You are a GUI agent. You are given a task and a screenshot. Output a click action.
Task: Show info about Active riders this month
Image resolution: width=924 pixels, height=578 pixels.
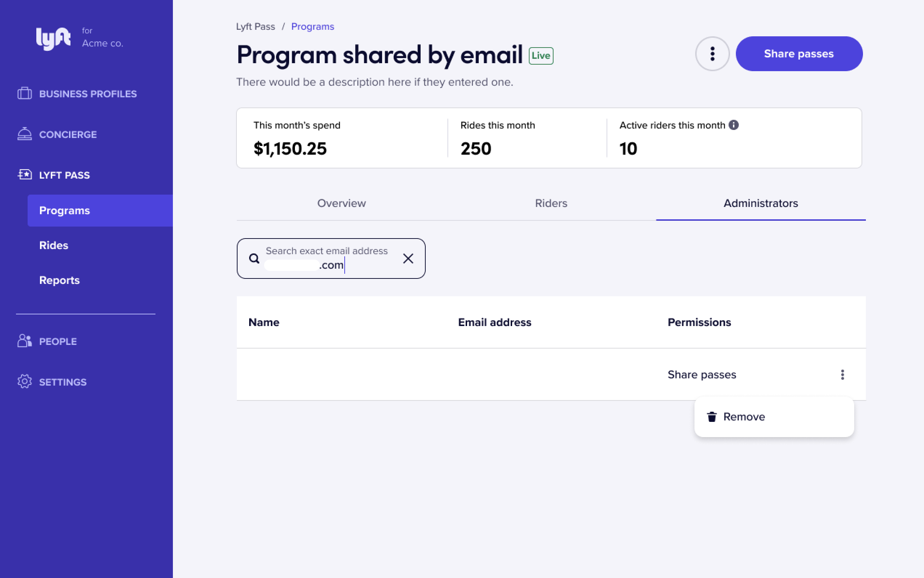(733, 125)
